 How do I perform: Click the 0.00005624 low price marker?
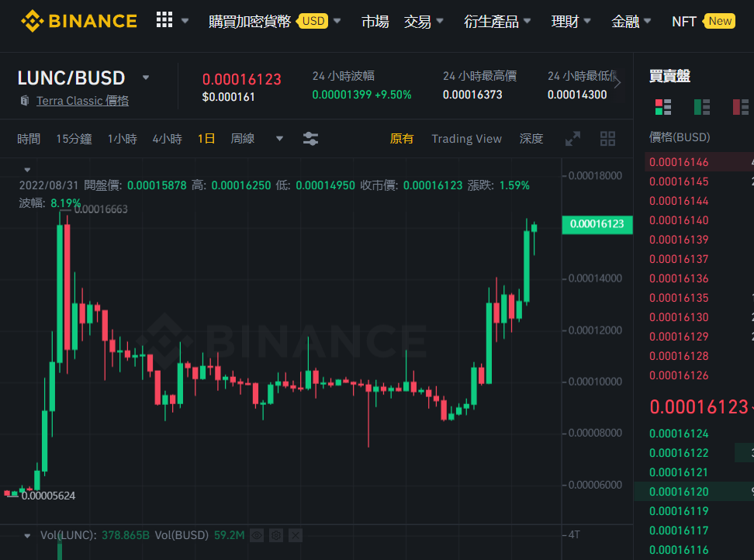(48, 496)
